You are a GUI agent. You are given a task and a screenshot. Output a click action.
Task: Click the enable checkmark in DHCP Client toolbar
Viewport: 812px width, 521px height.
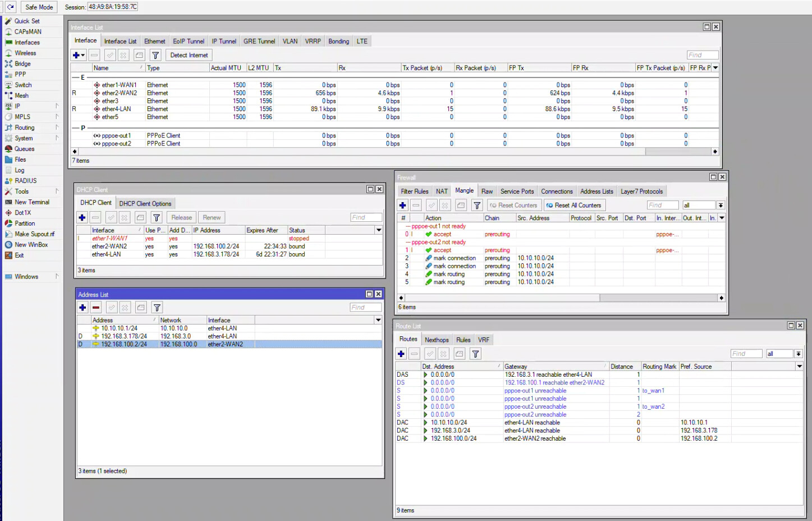pyautogui.click(x=111, y=218)
